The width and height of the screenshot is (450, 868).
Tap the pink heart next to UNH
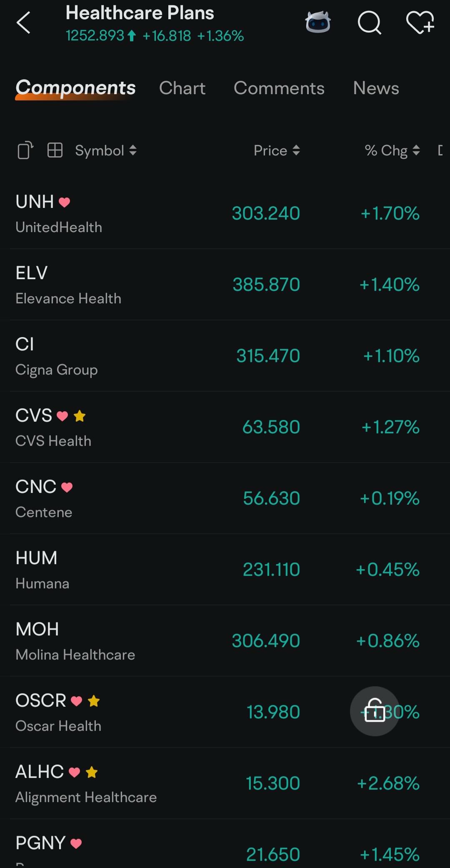click(x=64, y=203)
